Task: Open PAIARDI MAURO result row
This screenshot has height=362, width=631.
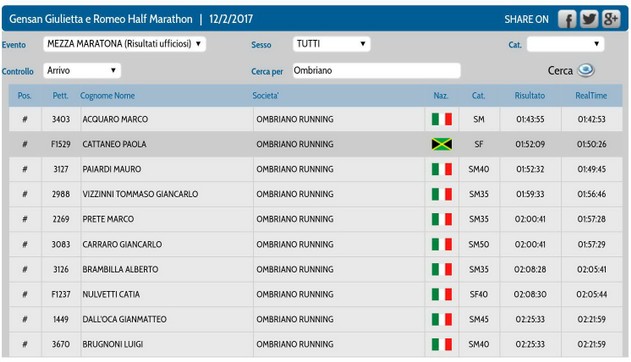Action: (316, 169)
